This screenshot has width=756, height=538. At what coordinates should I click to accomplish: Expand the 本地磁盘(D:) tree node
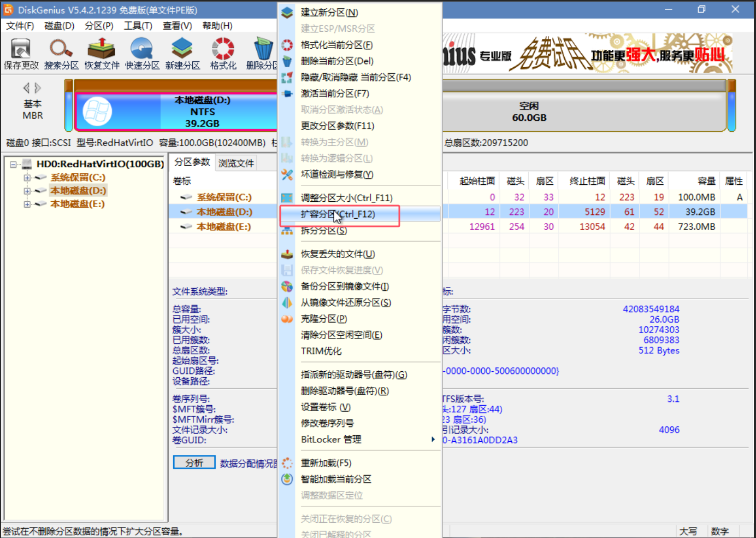(27, 191)
